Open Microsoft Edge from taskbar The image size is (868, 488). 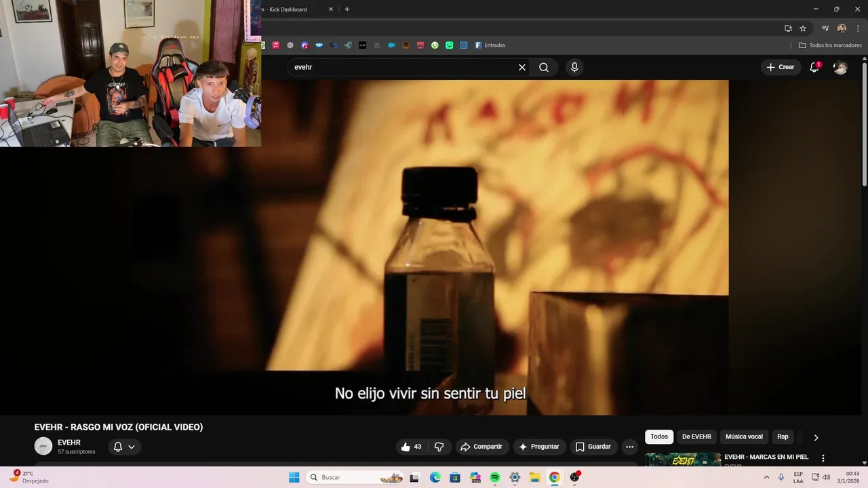pos(435,477)
